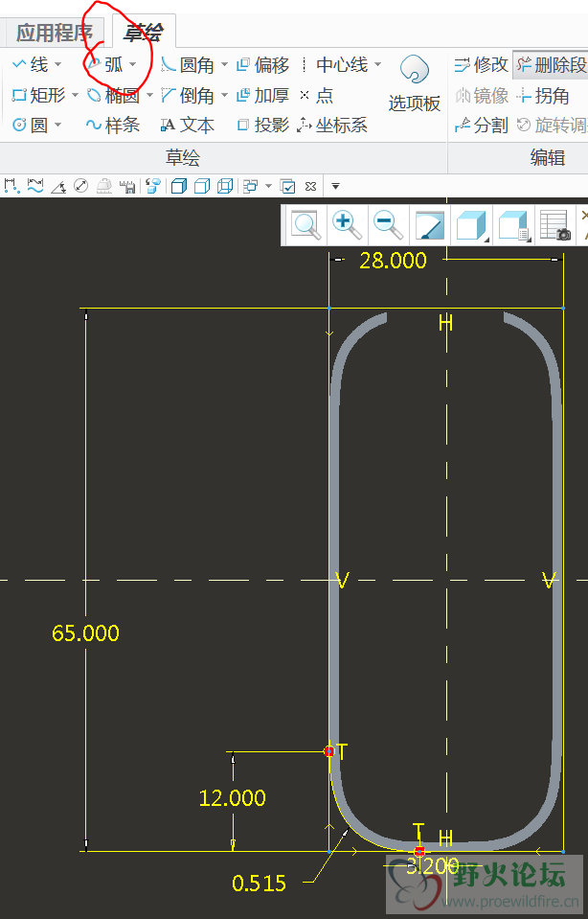Click the 草绘 group label
588x919 pixels.
(x=183, y=157)
